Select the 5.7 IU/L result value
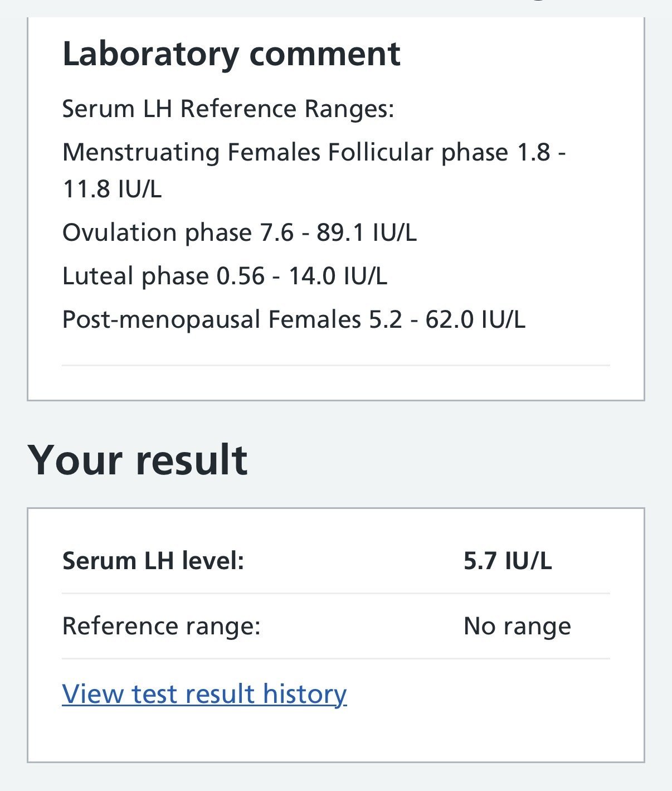 [x=508, y=561]
